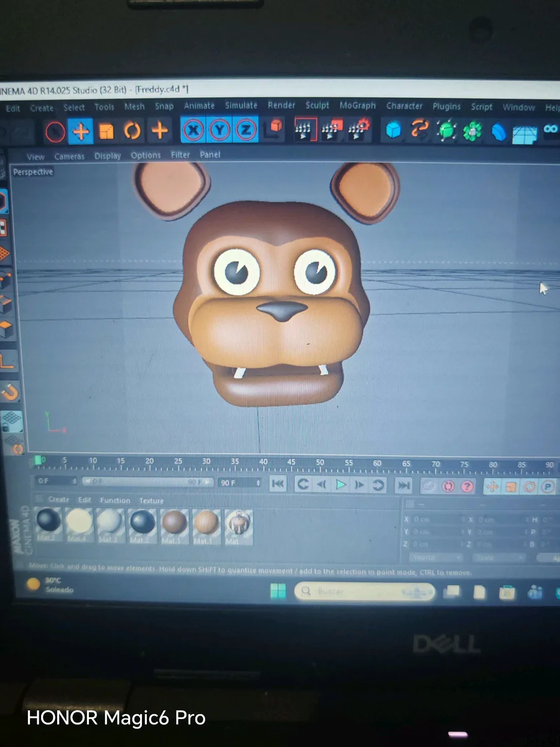The height and width of the screenshot is (747, 560).
Task: Go to start of animation
Action: click(278, 484)
